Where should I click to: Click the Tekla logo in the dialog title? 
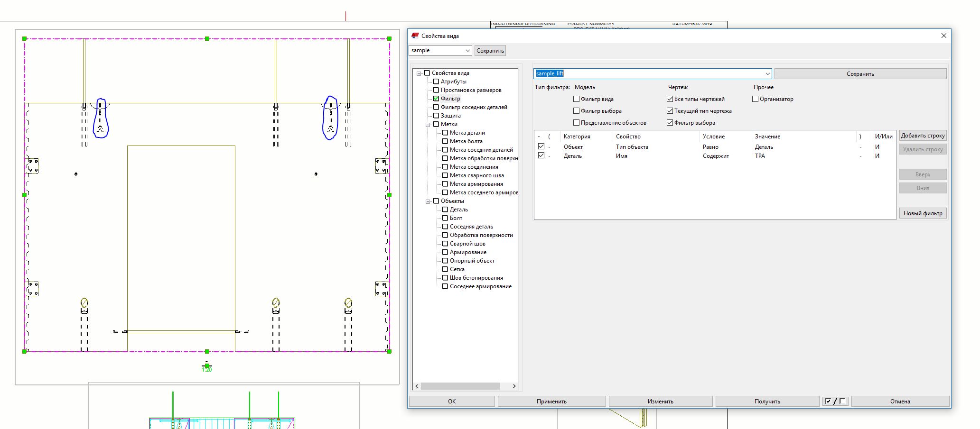click(x=415, y=36)
